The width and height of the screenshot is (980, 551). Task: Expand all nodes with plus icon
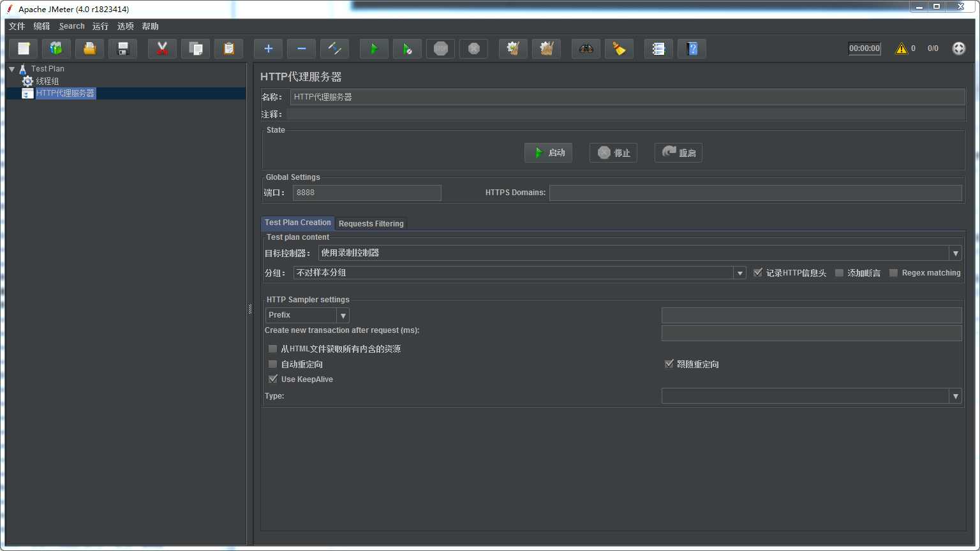coord(269,48)
